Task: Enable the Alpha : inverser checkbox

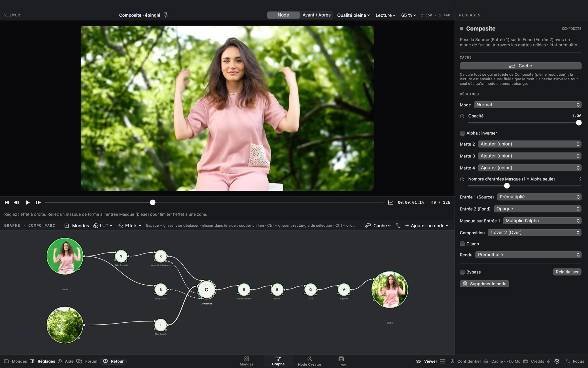Action: 462,133
